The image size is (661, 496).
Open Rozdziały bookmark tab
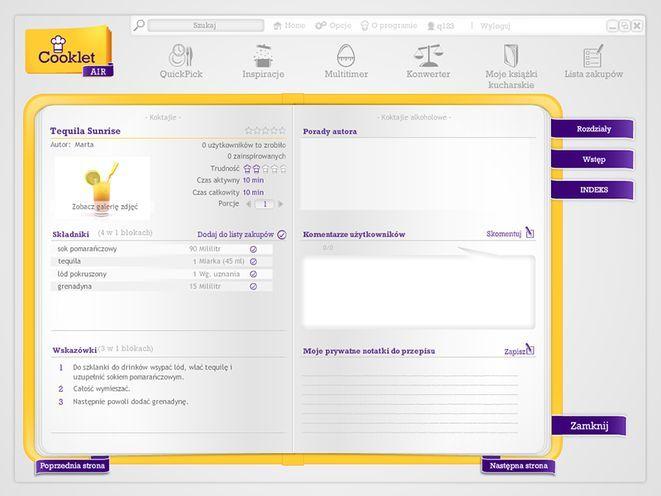pos(592,129)
